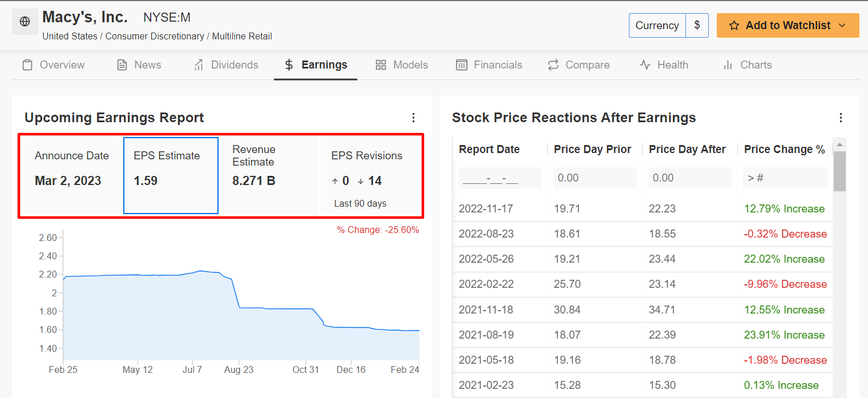Click the Report Date filter field
This screenshot has height=398, width=868.
click(500, 178)
